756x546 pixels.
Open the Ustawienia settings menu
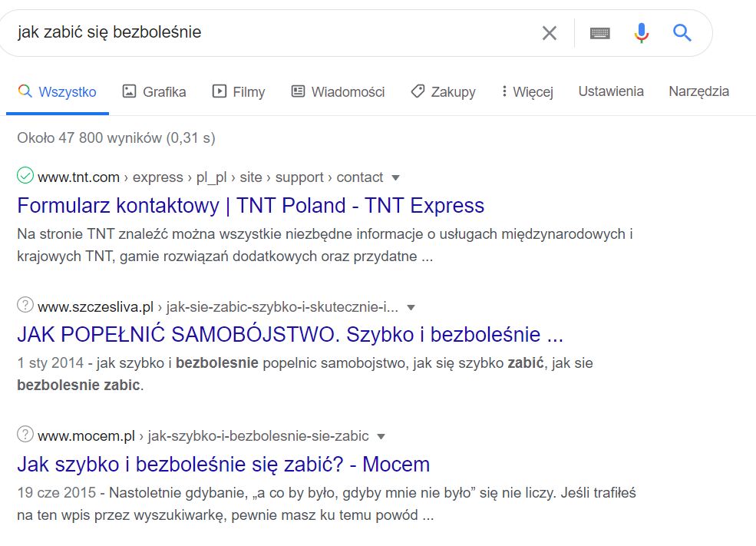tap(610, 91)
